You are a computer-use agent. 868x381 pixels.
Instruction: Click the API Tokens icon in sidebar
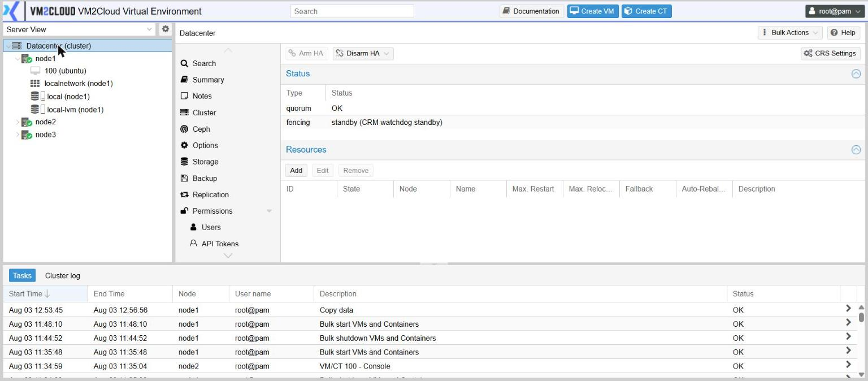(193, 244)
